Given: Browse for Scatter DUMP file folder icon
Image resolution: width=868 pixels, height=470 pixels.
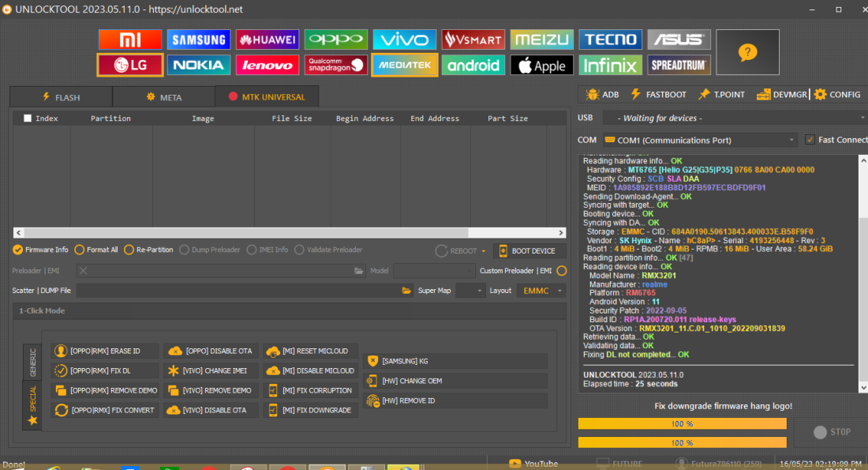Looking at the screenshot, I should click(406, 291).
